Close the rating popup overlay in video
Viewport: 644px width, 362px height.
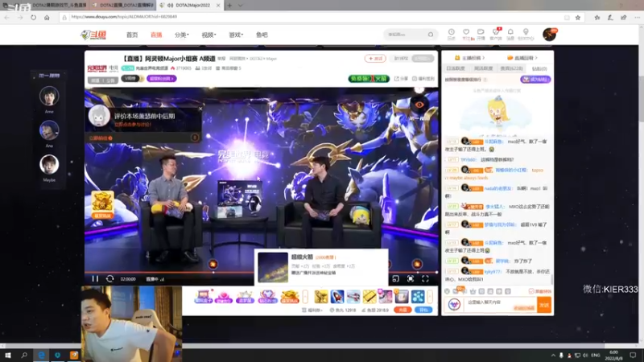pos(200,109)
